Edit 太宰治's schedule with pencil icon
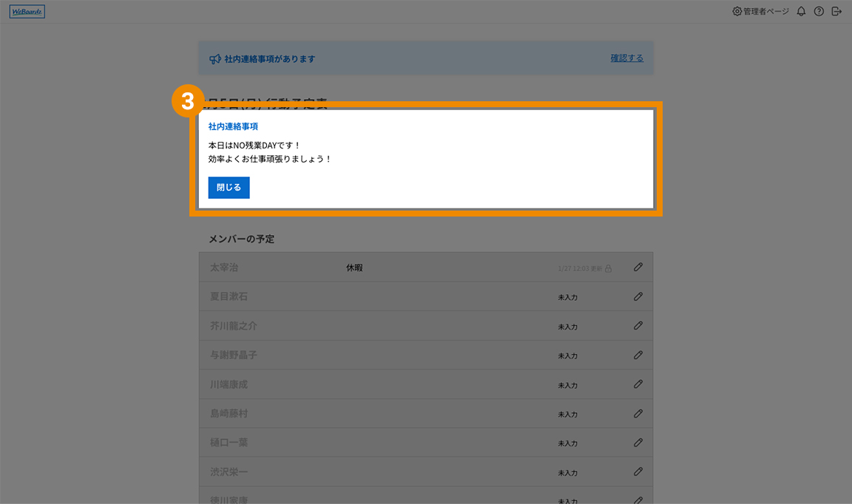The height and width of the screenshot is (504, 852). (638, 268)
